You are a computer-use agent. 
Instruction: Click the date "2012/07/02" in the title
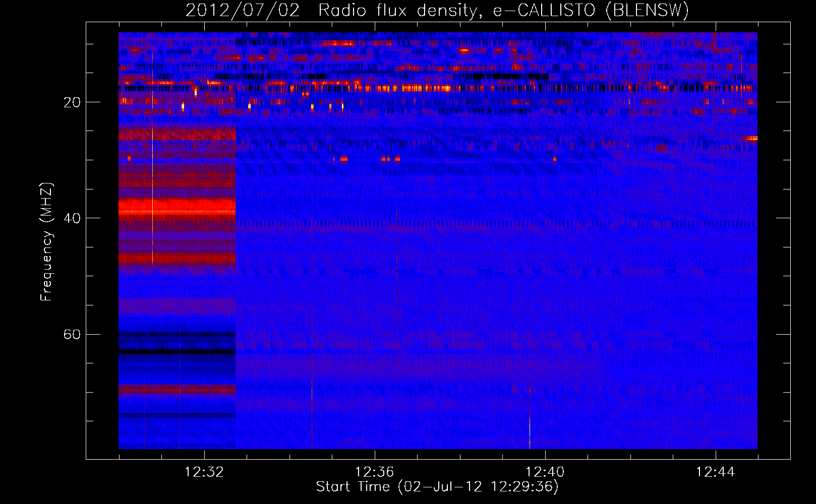click(x=243, y=11)
